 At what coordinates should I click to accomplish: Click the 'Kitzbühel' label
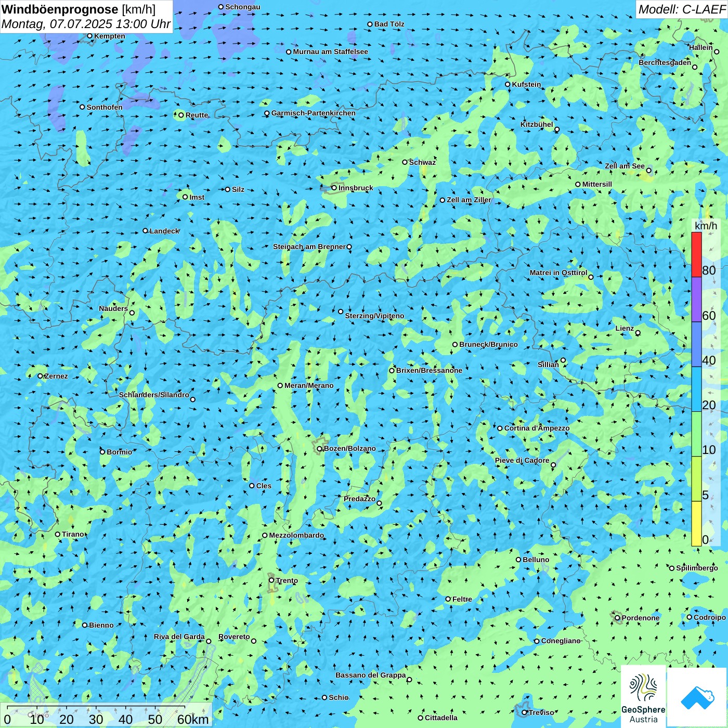click(537, 124)
